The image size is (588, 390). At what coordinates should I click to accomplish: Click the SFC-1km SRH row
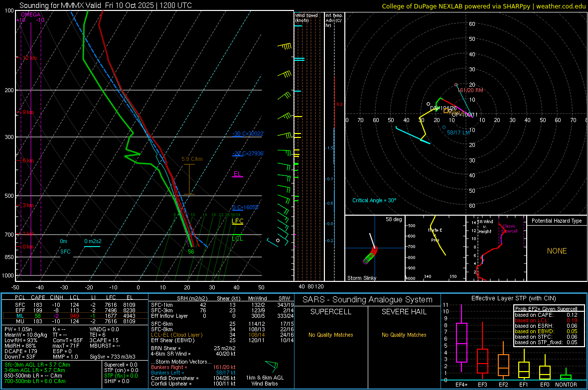222,305
